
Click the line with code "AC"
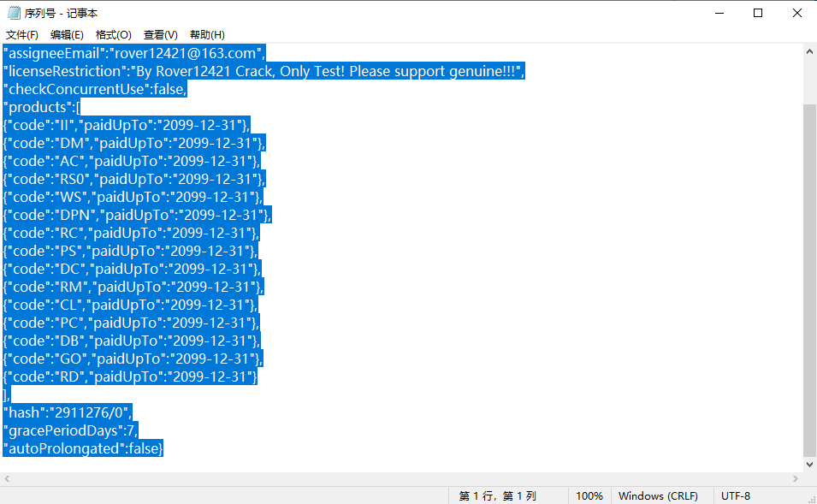click(131, 161)
